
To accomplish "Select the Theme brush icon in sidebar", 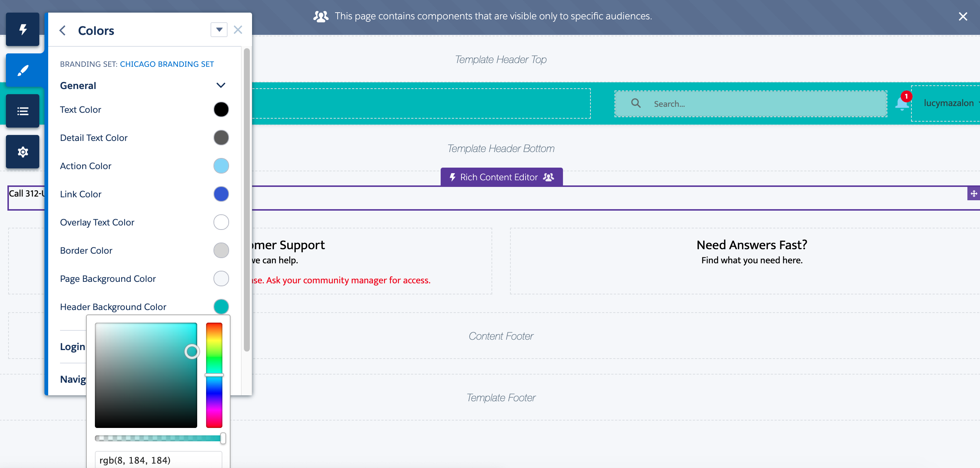I will [x=23, y=70].
